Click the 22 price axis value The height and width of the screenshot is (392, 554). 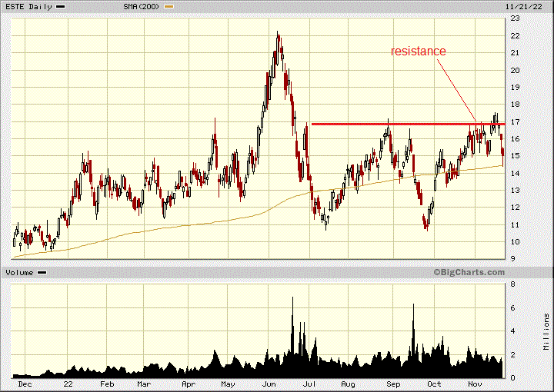click(x=515, y=35)
